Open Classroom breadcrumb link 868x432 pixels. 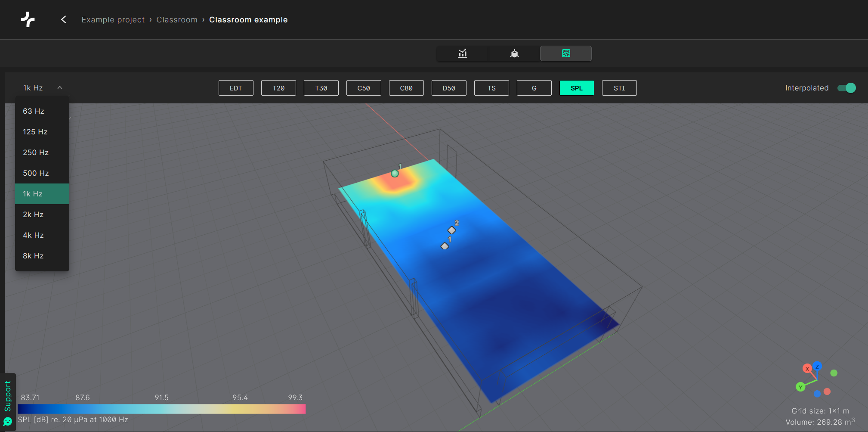[x=177, y=20]
